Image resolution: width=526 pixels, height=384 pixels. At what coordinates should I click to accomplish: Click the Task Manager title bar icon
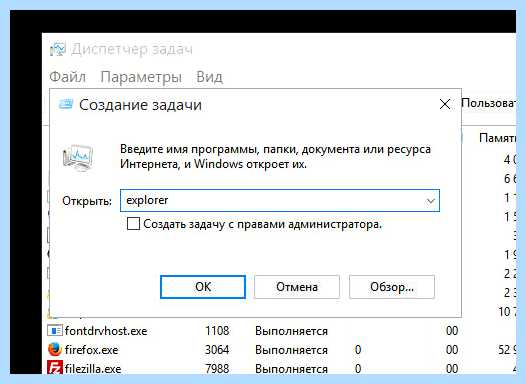click(x=57, y=50)
